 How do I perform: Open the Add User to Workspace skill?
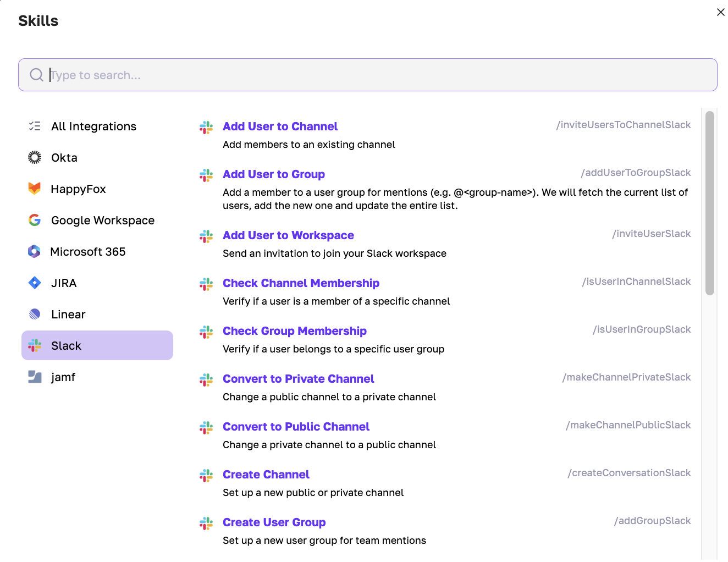288,235
